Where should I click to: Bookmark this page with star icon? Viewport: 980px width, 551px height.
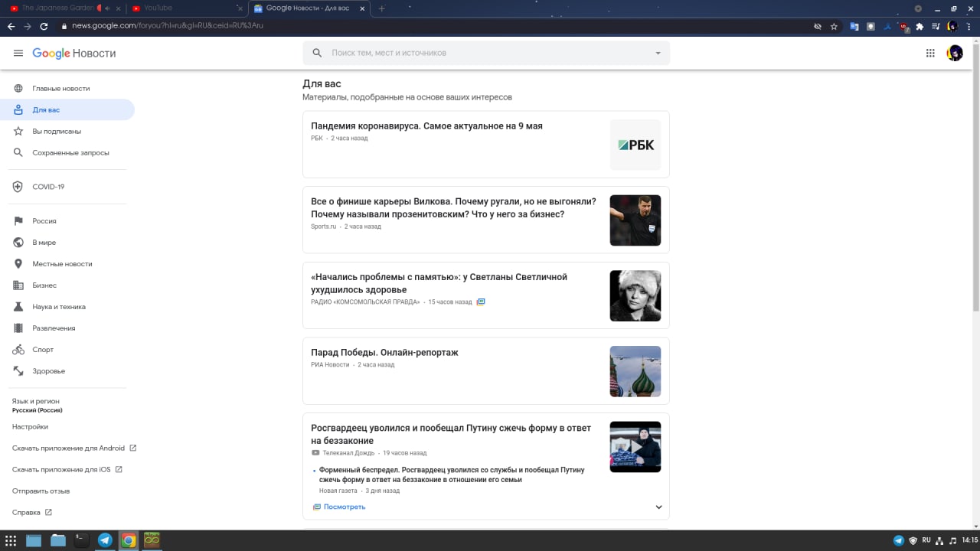tap(834, 26)
